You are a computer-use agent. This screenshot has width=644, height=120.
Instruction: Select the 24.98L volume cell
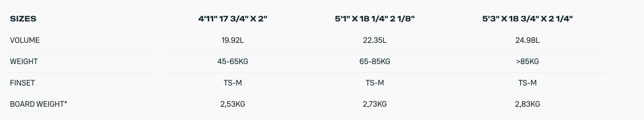tap(527, 40)
